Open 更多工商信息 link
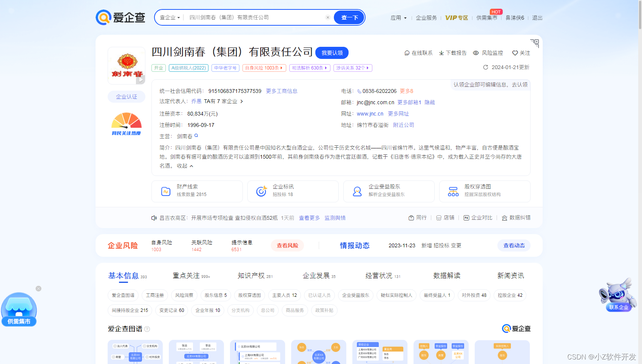The image size is (642, 364). pyautogui.click(x=282, y=91)
